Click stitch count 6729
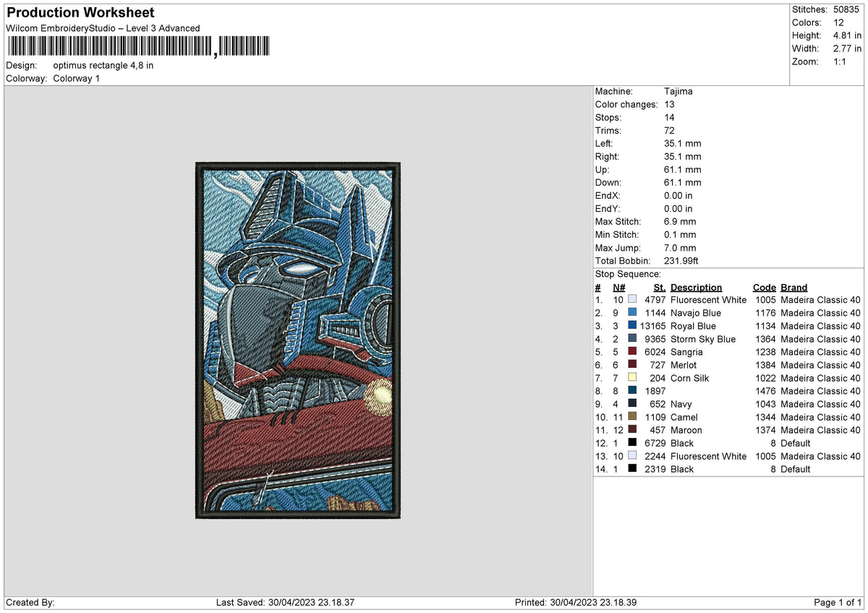The height and width of the screenshot is (613, 868). (655, 443)
